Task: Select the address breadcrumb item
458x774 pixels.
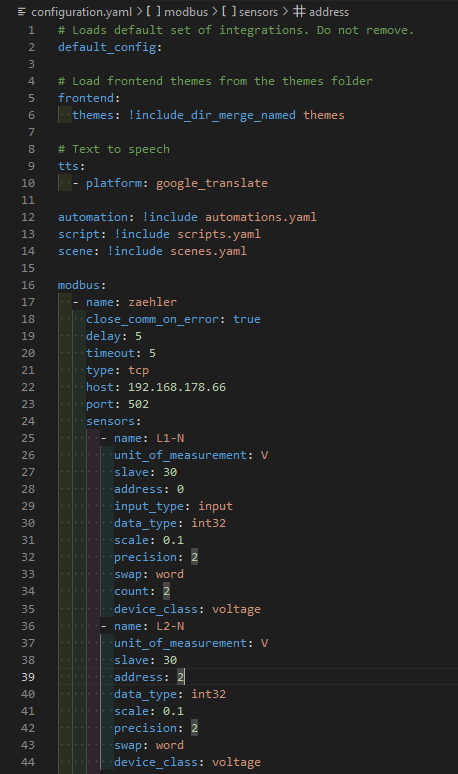Action: click(x=329, y=11)
